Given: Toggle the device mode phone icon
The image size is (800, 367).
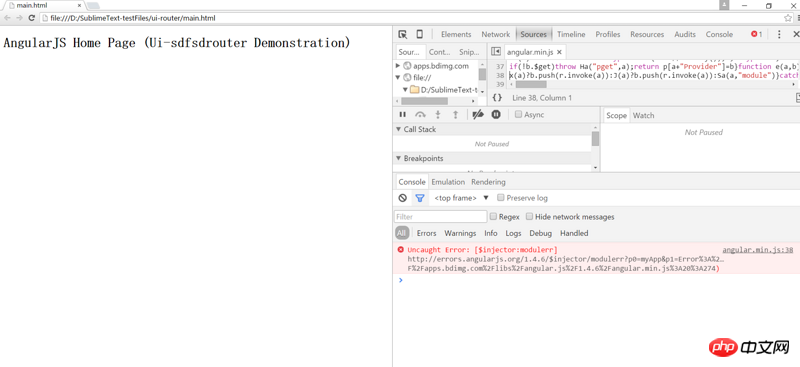Looking at the screenshot, I should pyautogui.click(x=419, y=34).
